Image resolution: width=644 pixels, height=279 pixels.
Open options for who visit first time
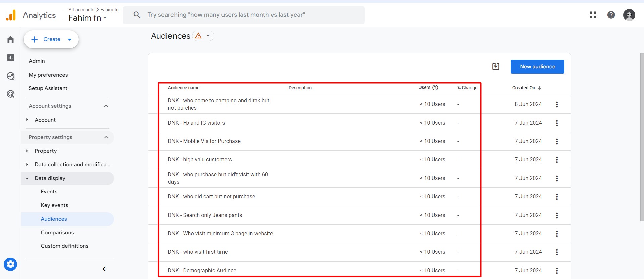pyautogui.click(x=557, y=252)
